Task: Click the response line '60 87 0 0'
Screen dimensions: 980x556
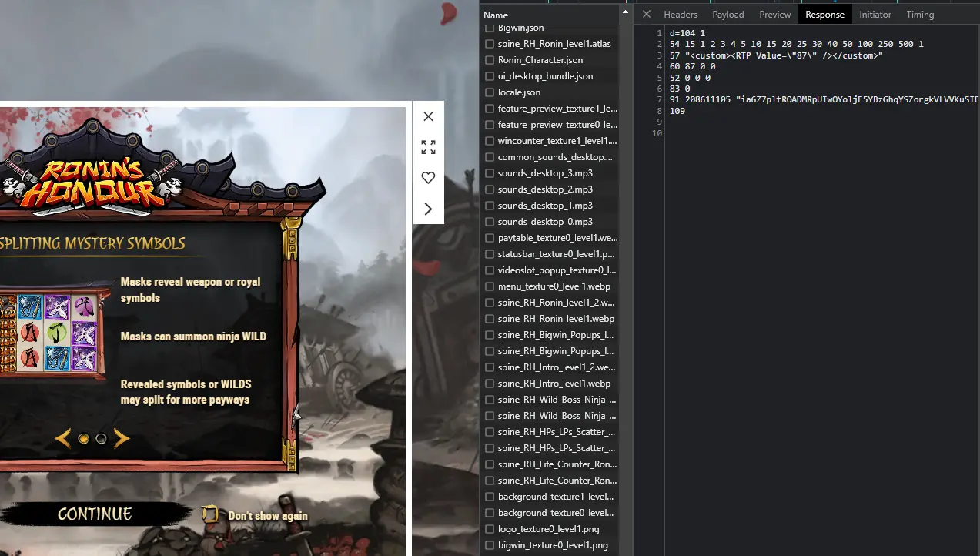Action: tap(692, 67)
